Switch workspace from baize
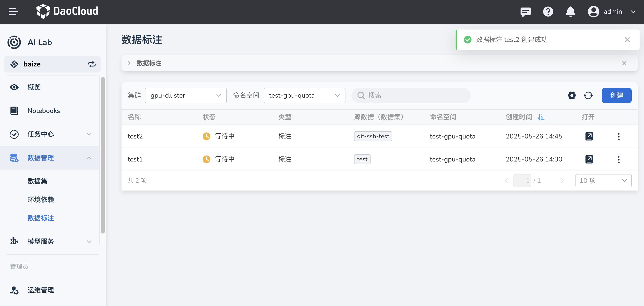Screen dimensions: 644x306 pyautogui.click(x=92, y=64)
